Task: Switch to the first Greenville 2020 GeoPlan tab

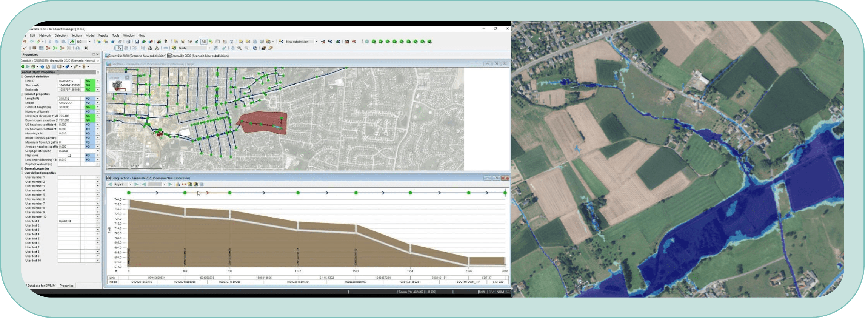Action: [136, 56]
